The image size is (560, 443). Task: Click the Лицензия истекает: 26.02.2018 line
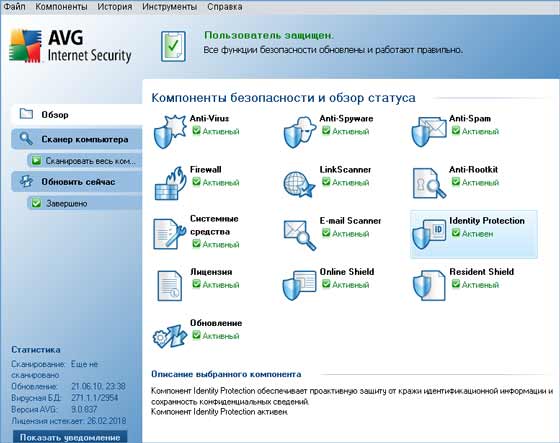tap(69, 420)
